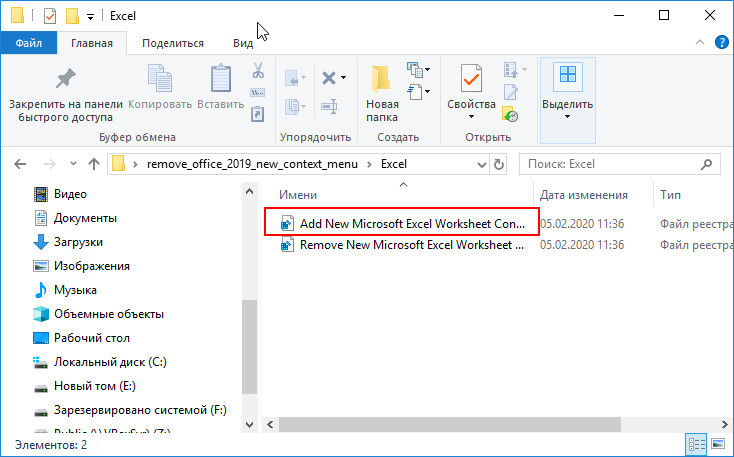
Task: Select Add New Microsoft Excel Worksheet file
Action: click(403, 224)
